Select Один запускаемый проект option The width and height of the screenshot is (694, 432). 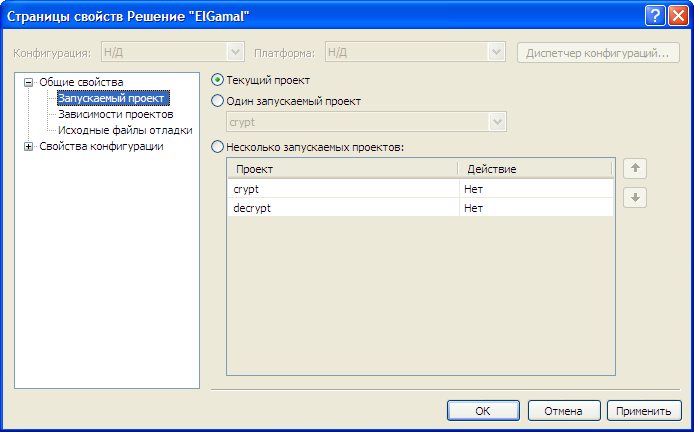click(217, 101)
